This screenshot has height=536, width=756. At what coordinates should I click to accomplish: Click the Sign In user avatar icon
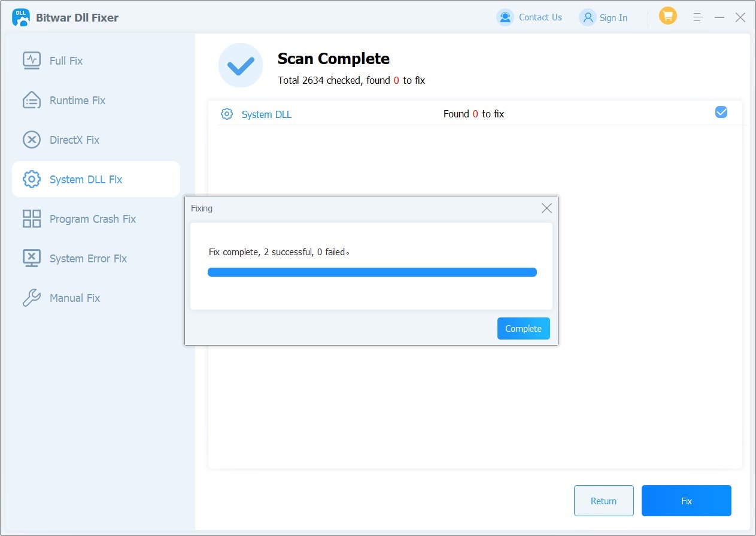(x=588, y=17)
